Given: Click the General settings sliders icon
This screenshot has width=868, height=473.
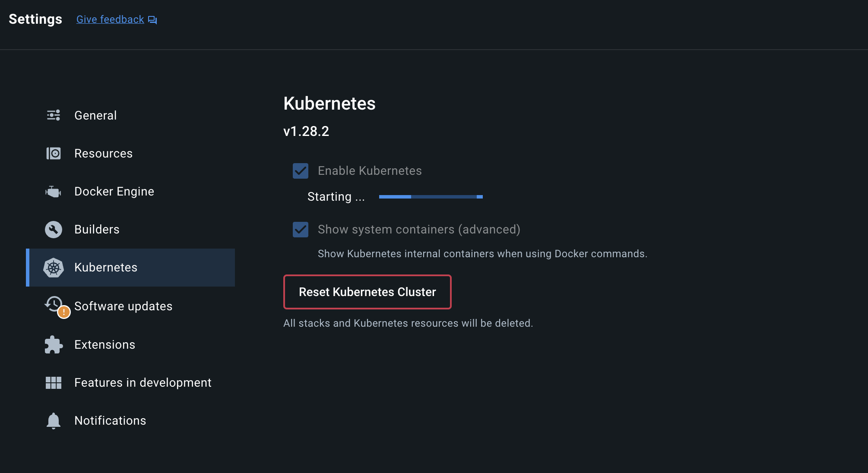Looking at the screenshot, I should (53, 115).
